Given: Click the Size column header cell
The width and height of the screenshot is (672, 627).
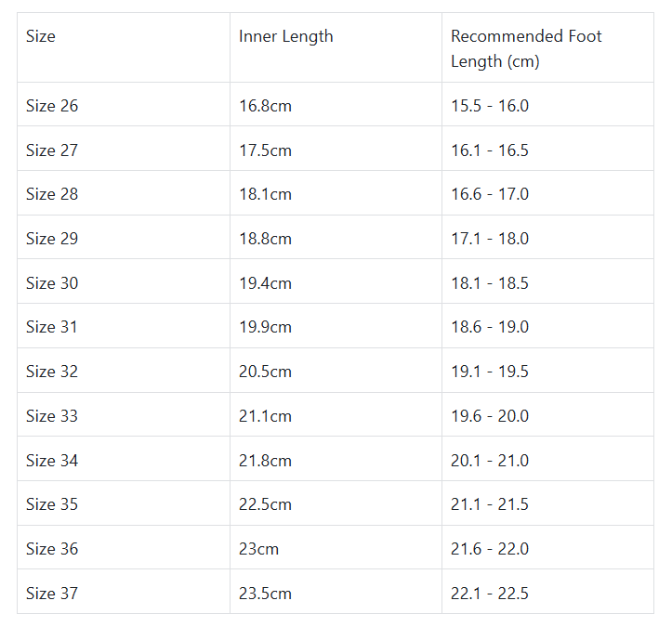Looking at the screenshot, I should [41, 37].
